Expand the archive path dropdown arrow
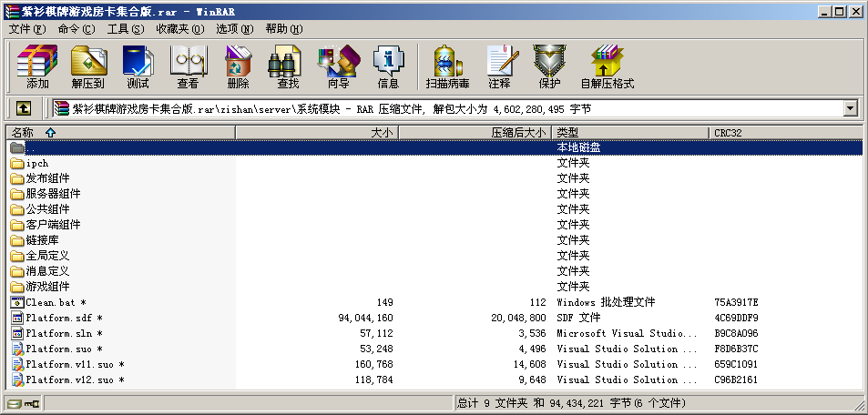The height and width of the screenshot is (415, 868). (851, 109)
